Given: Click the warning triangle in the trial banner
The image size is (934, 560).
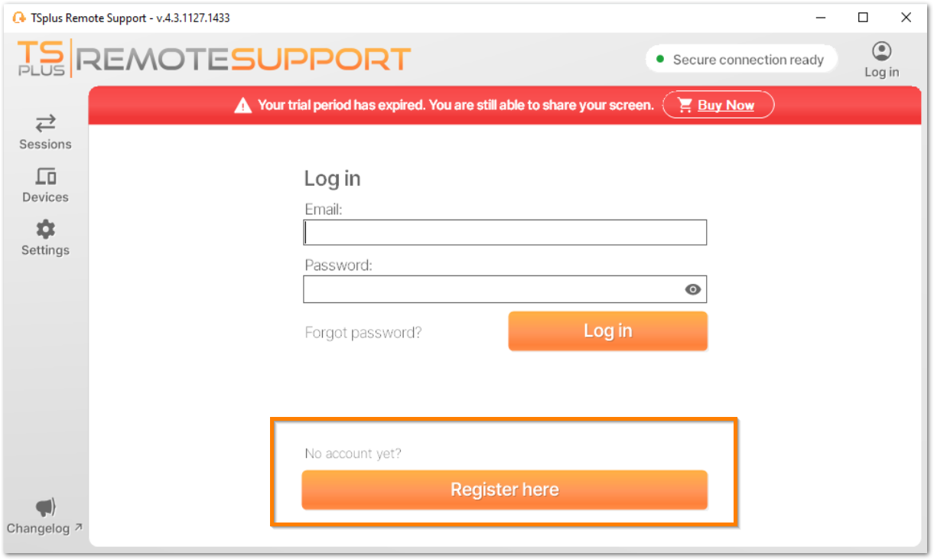Looking at the screenshot, I should (x=245, y=104).
